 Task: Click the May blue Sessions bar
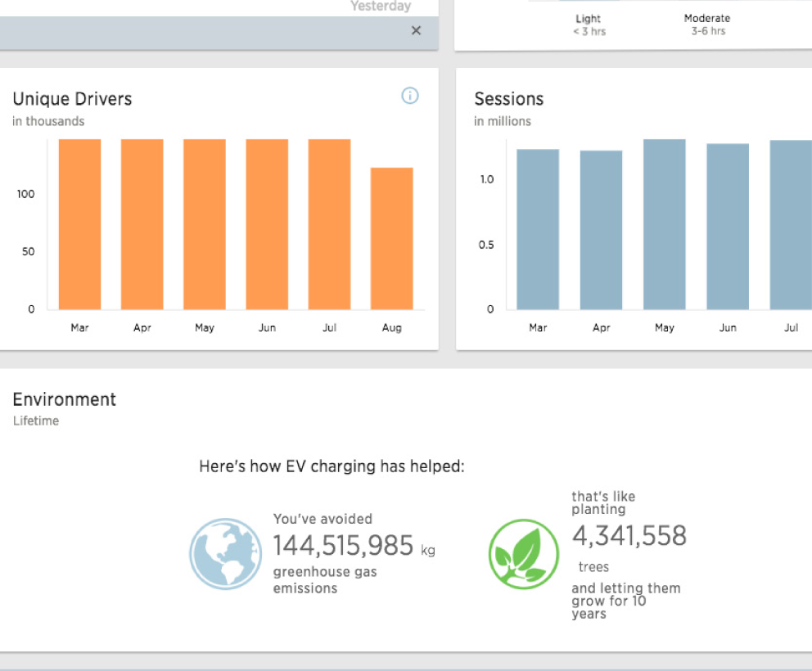665,225
